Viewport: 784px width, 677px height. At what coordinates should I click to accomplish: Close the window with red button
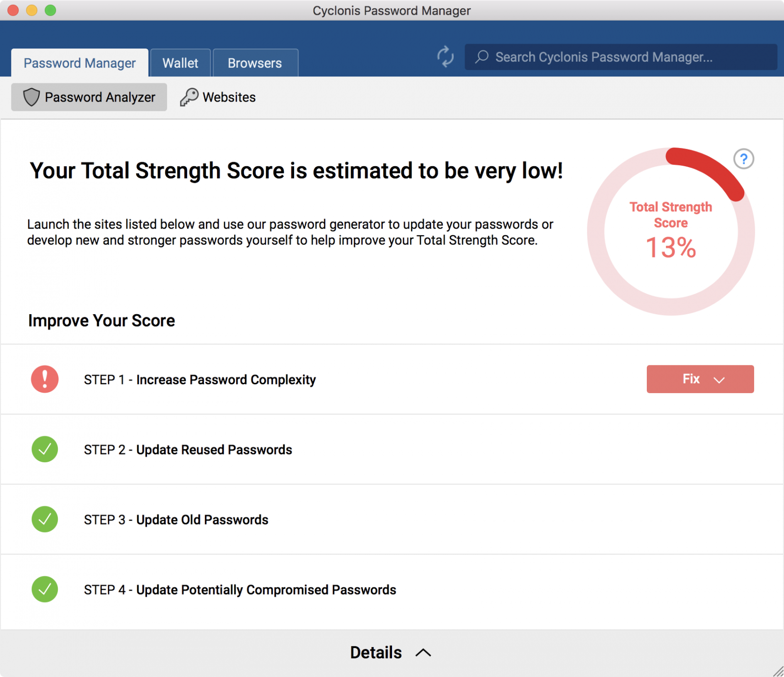pos(13,10)
